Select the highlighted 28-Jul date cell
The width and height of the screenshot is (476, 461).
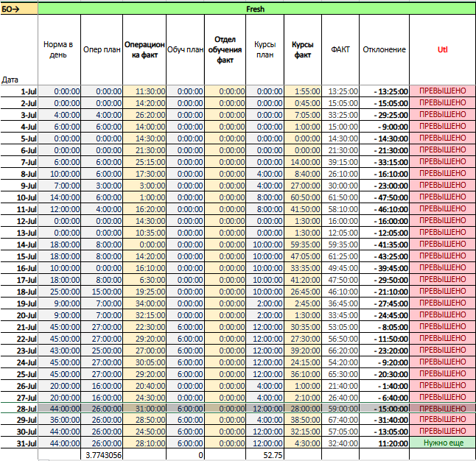pos(19,409)
